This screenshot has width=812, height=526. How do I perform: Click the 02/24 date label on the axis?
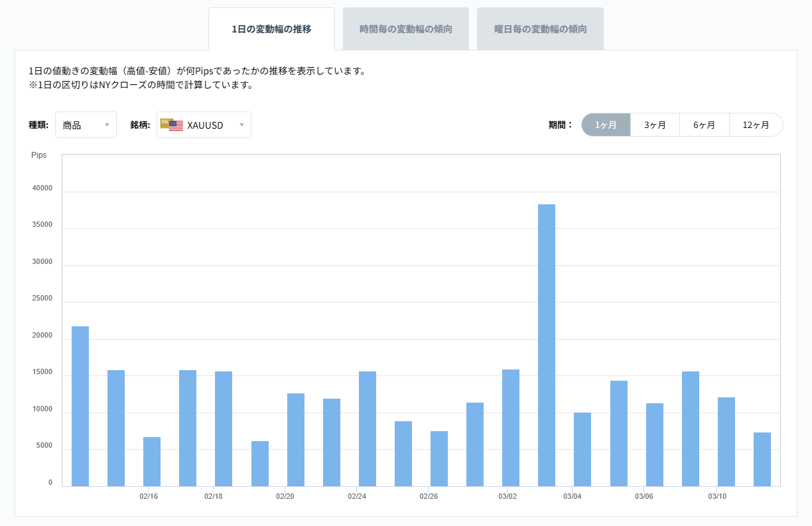click(358, 495)
